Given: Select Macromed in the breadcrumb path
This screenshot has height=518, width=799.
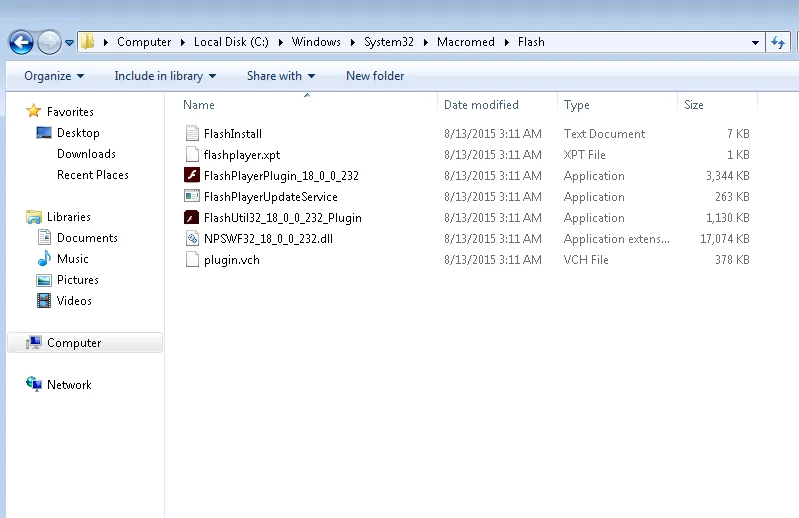Looking at the screenshot, I should (x=466, y=42).
